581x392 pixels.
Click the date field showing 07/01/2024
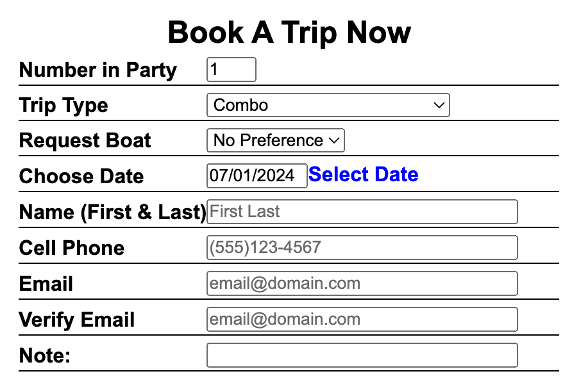[x=257, y=176]
